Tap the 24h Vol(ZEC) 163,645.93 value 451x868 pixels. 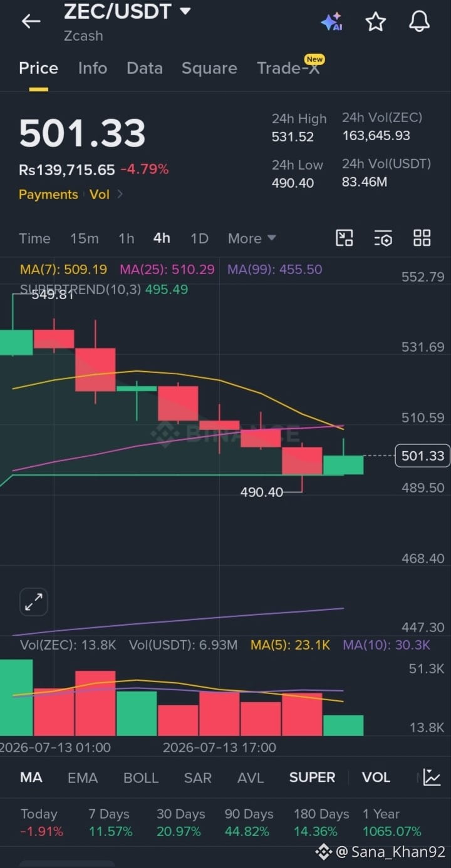tap(376, 135)
